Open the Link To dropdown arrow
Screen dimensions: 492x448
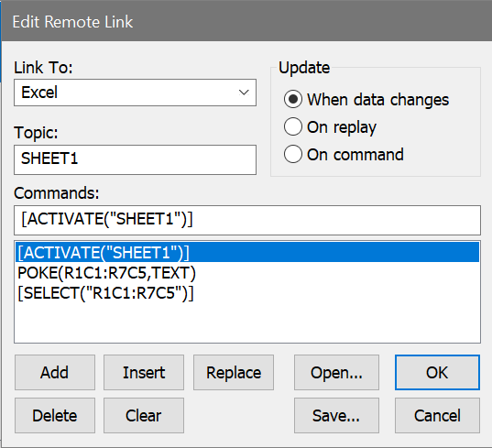pos(244,93)
